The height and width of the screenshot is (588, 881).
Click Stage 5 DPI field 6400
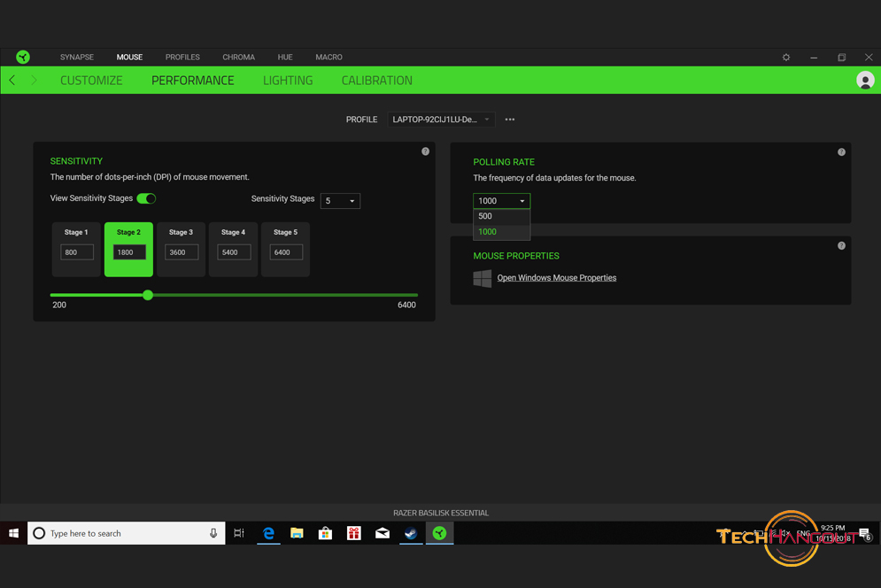[x=286, y=252]
